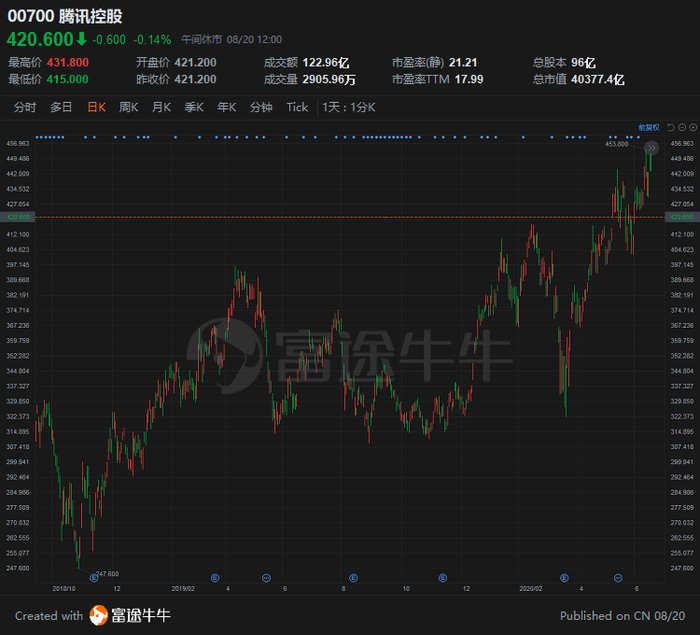
Task: Select the 周K weekly candlestick tab
Action: pos(129,107)
